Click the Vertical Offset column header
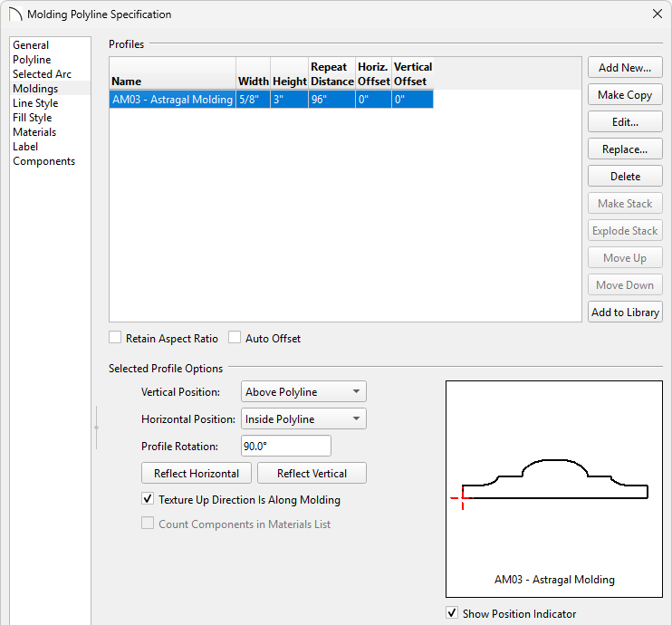 pyautogui.click(x=412, y=73)
